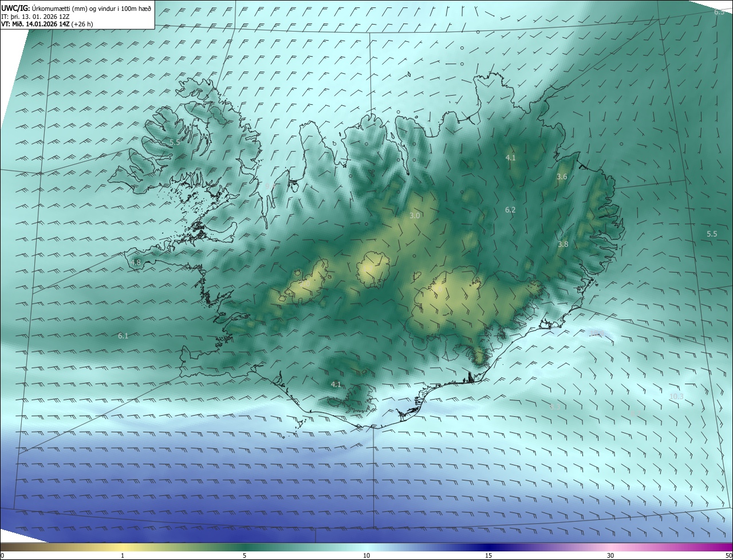733x560 pixels.
Task: Click the colour scale label 0
Action: (x=2, y=555)
